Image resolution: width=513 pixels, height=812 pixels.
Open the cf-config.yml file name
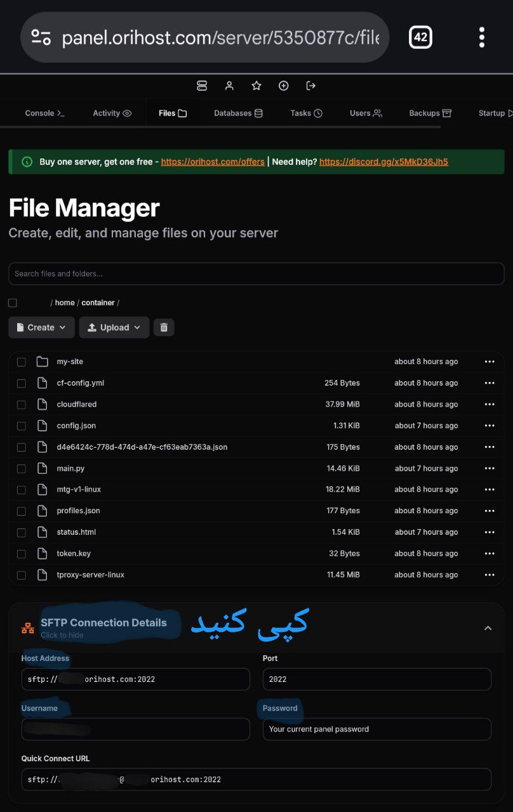80,383
